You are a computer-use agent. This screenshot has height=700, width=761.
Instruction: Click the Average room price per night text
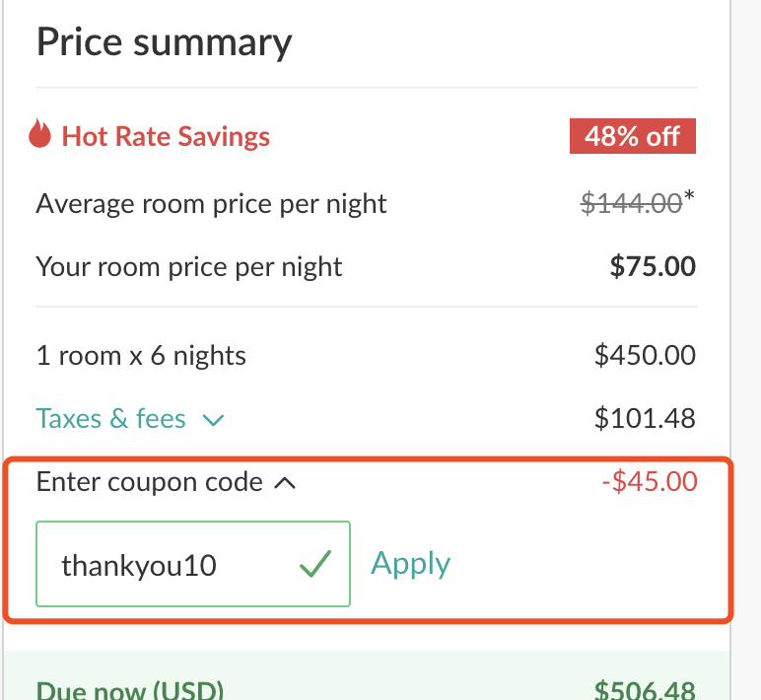click(211, 204)
